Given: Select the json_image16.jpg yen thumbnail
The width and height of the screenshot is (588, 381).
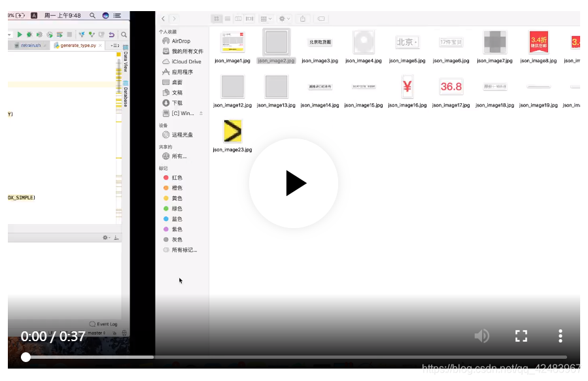Looking at the screenshot, I should tap(407, 86).
